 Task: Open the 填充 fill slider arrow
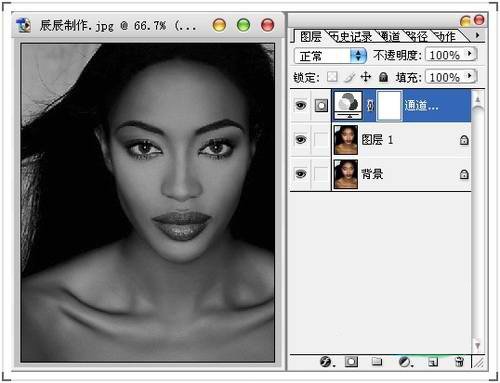click(x=470, y=76)
